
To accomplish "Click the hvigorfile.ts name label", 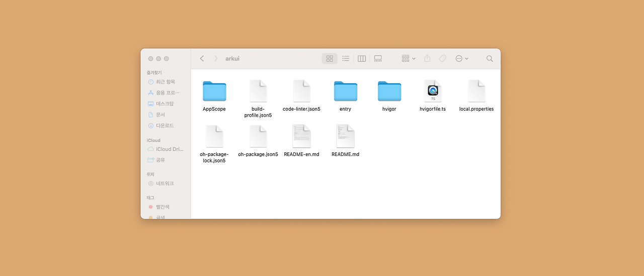I will pos(433,109).
